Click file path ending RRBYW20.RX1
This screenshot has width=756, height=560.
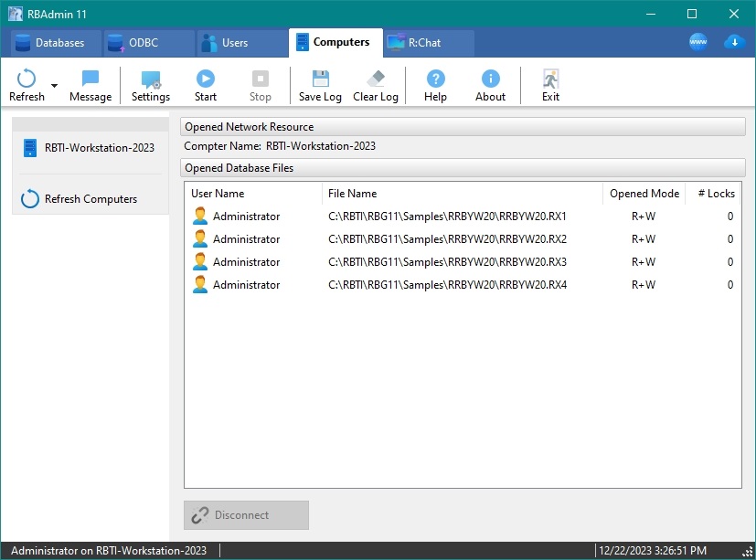pos(447,217)
